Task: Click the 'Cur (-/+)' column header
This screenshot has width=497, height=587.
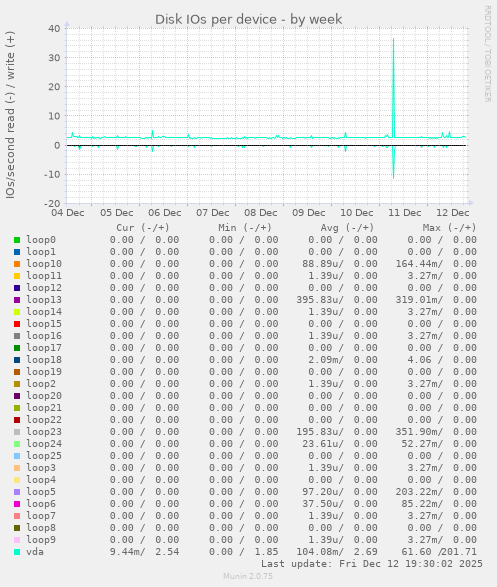Action: click(143, 228)
